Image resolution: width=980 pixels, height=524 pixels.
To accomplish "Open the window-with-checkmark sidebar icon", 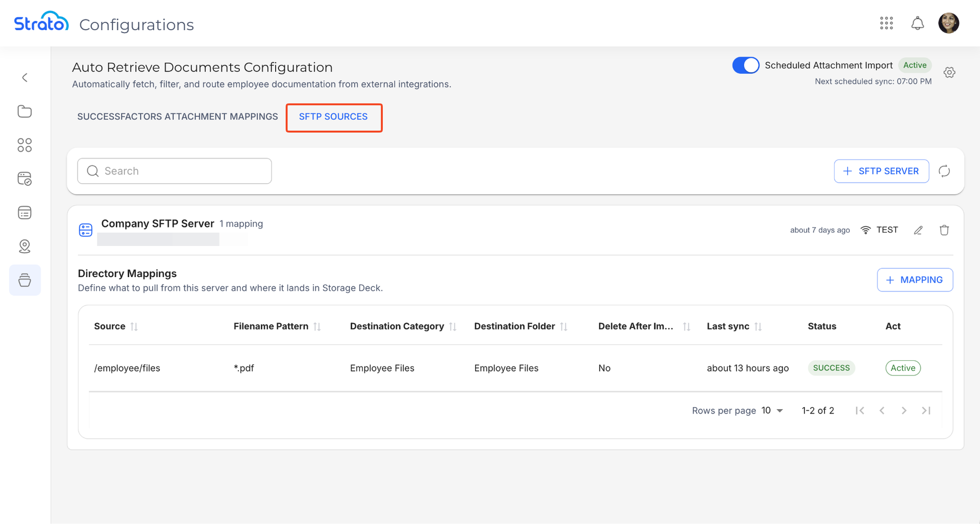I will coord(24,179).
